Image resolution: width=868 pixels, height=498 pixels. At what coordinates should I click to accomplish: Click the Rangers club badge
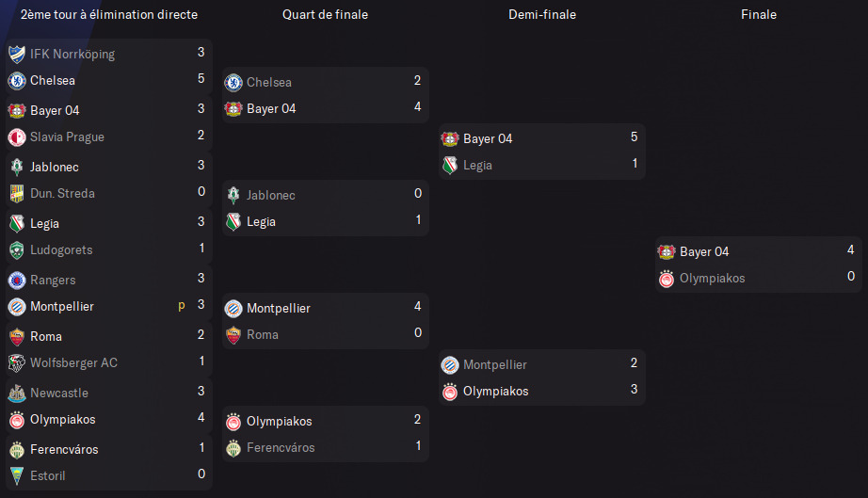(17, 280)
